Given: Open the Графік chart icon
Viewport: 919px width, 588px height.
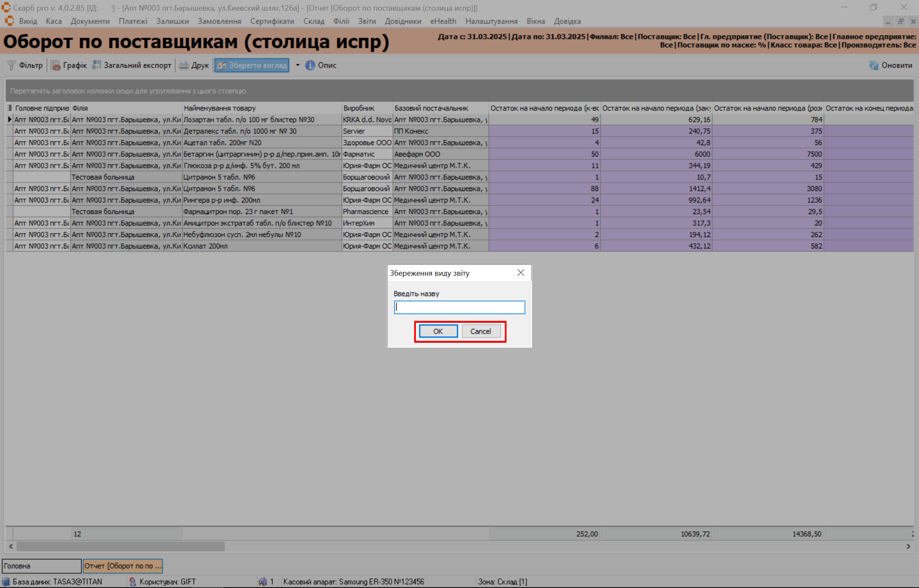Looking at the screenshot, I should (55, 65).
